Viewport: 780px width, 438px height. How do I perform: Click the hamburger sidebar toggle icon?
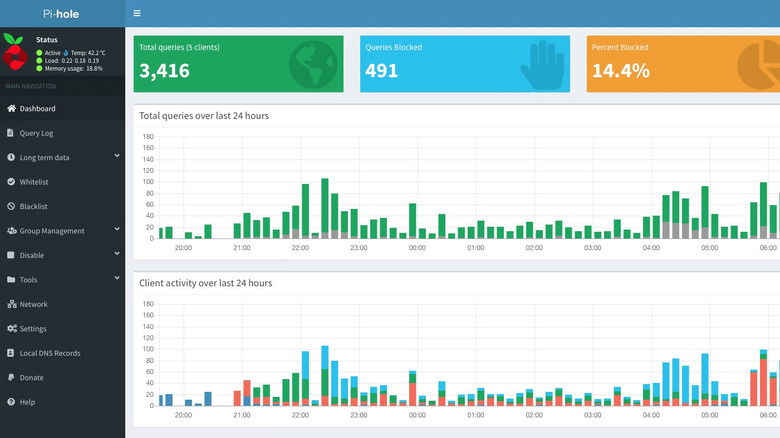pos(137,13)
